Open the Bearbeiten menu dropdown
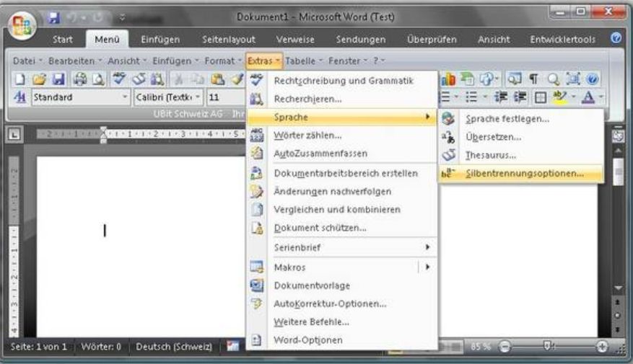The width and height of the screenshot is (633, 364). (74, 61)
